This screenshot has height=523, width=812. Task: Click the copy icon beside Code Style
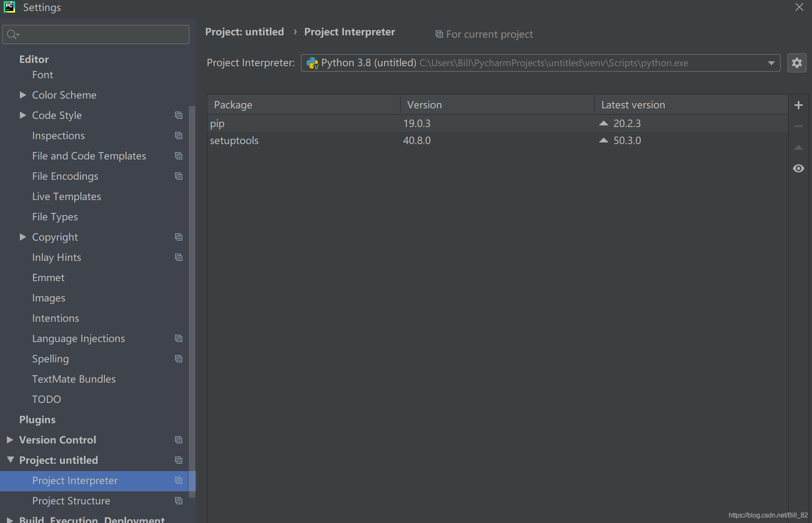pos(178,115)
